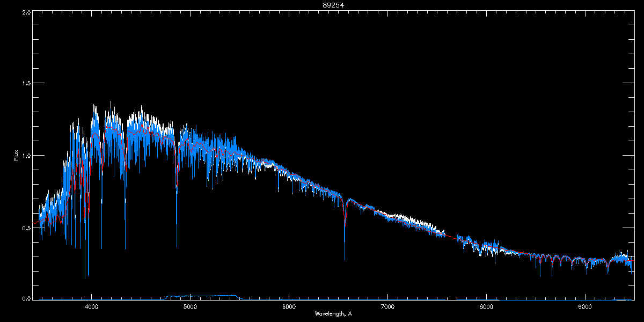Click the 8000 x-axis tick label
The width and height of the screenshot is (644, 322).
[x=486, y=306]
